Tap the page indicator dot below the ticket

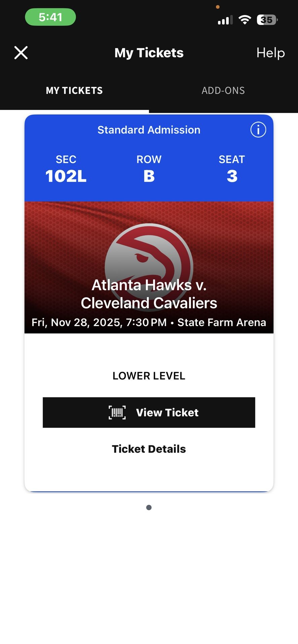coord(148,507)
